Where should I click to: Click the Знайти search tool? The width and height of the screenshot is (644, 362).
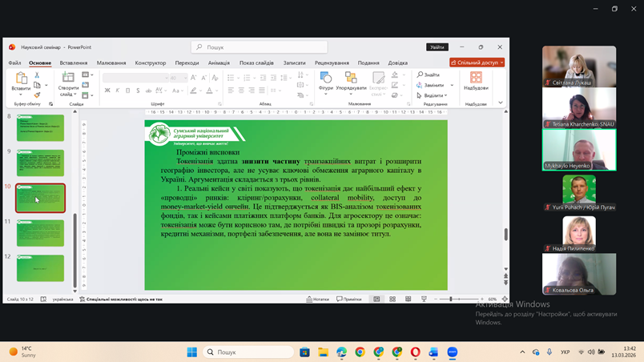[x=428, y=74]
